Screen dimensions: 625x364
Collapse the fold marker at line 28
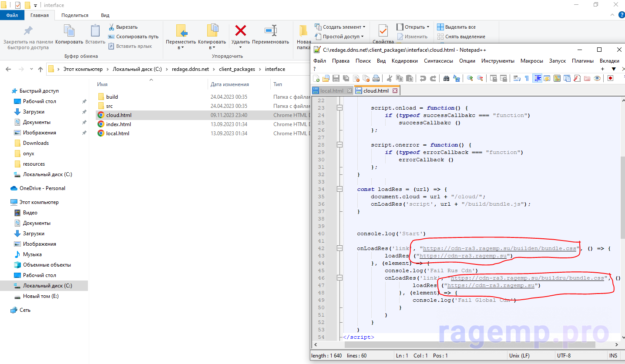(x=339, y=144)
